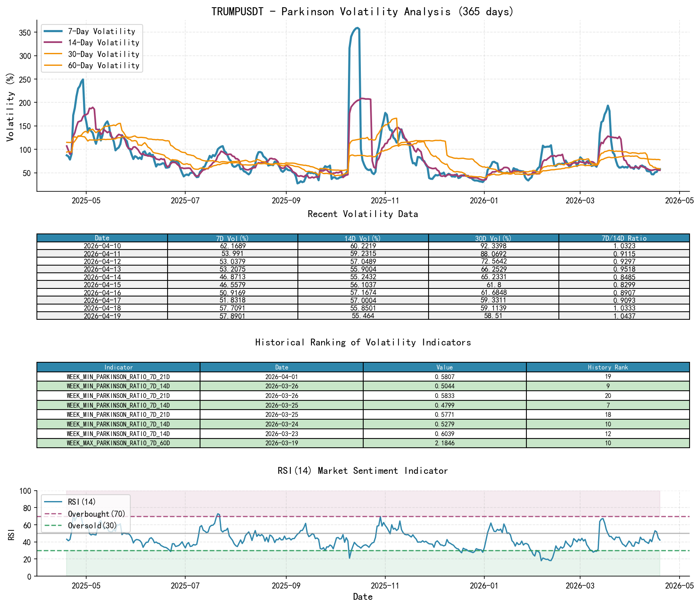Image resolution: width=700 pixels, height=607 pixels.
Task: Click the 46.5579 cell in 7D Vol column
Action: 233,285
